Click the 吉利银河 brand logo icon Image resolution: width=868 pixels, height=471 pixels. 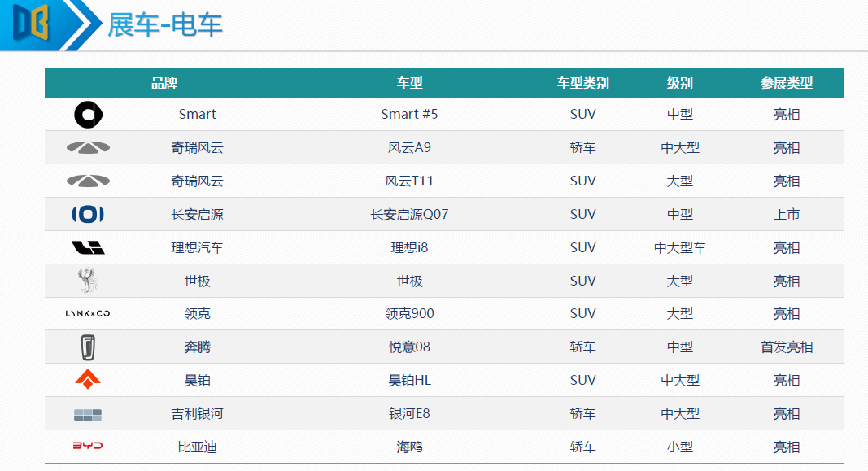click(88, 415)
